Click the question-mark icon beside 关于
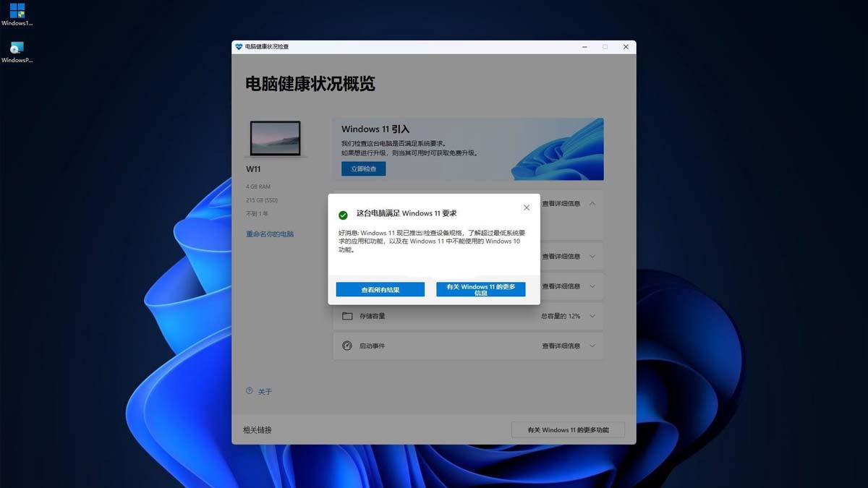 [250, 391]
